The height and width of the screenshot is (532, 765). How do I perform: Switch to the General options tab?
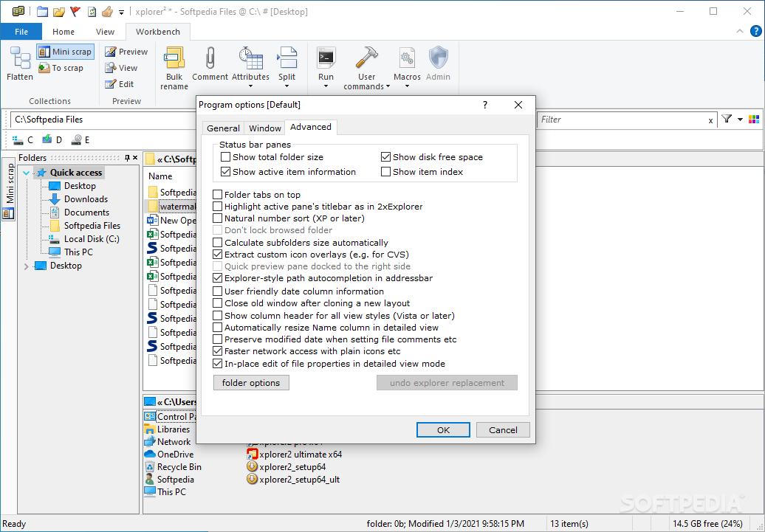[223, 128]
